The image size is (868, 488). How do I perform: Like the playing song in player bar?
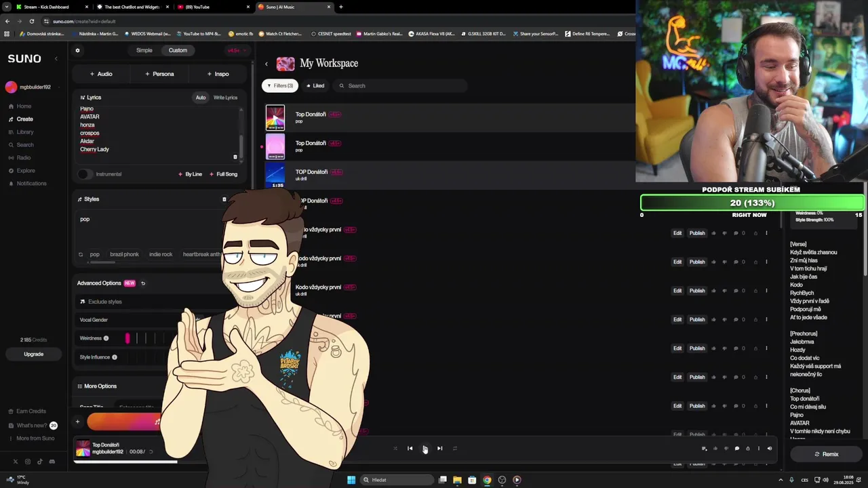(715, 448)
